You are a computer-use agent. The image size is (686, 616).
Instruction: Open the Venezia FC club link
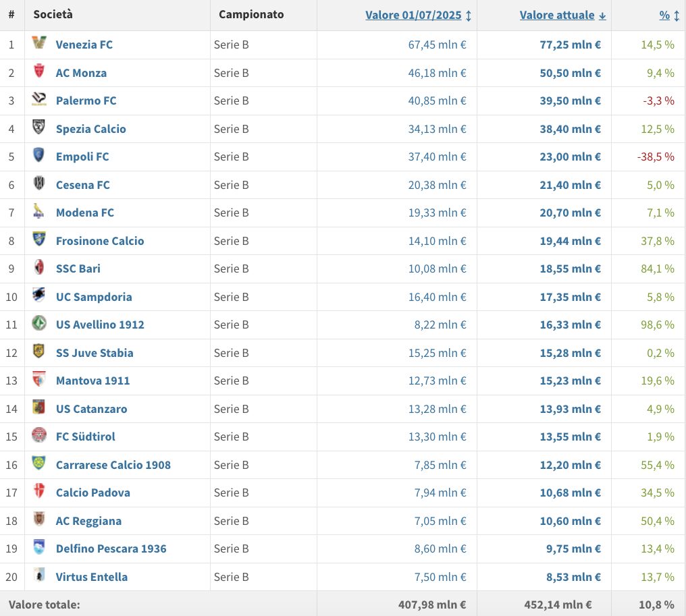pos(84,45)
